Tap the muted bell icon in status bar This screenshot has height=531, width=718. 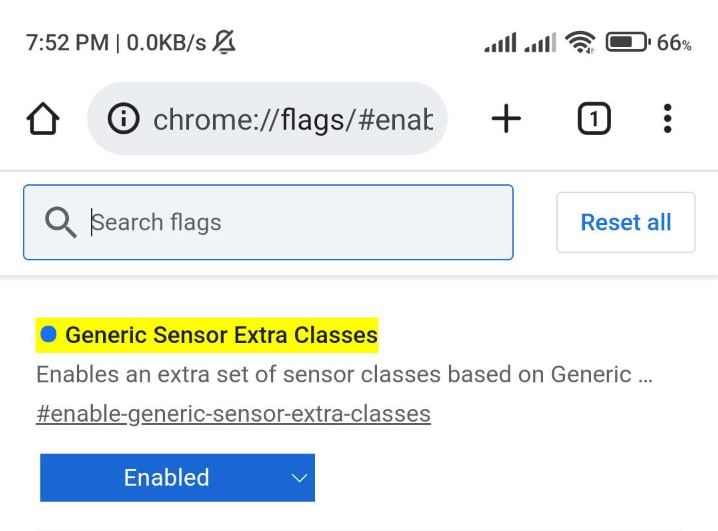(225, 43)
